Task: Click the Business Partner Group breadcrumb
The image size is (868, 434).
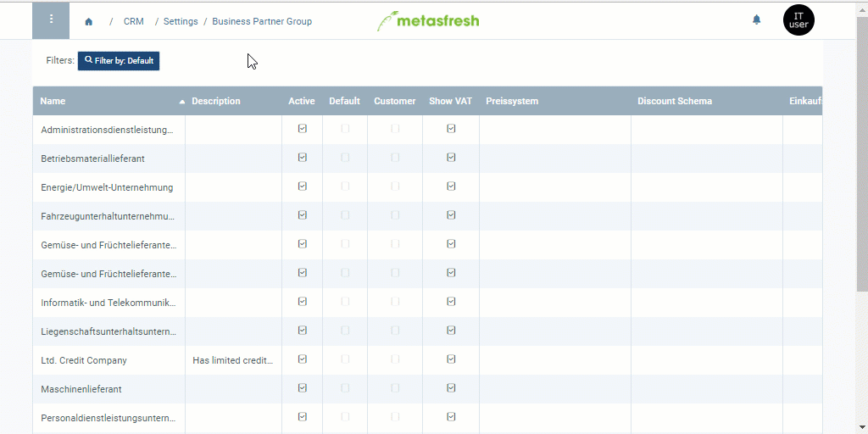Action: click(262, 22)
